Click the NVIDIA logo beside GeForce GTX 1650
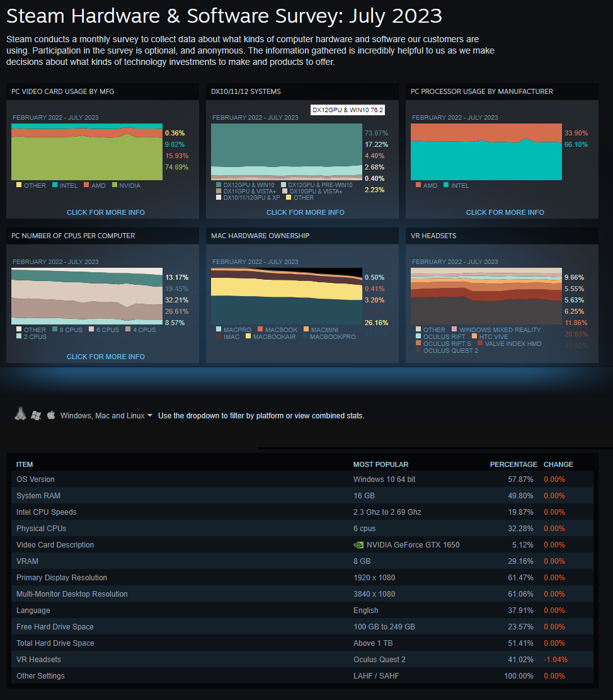 tap(358, 544)
